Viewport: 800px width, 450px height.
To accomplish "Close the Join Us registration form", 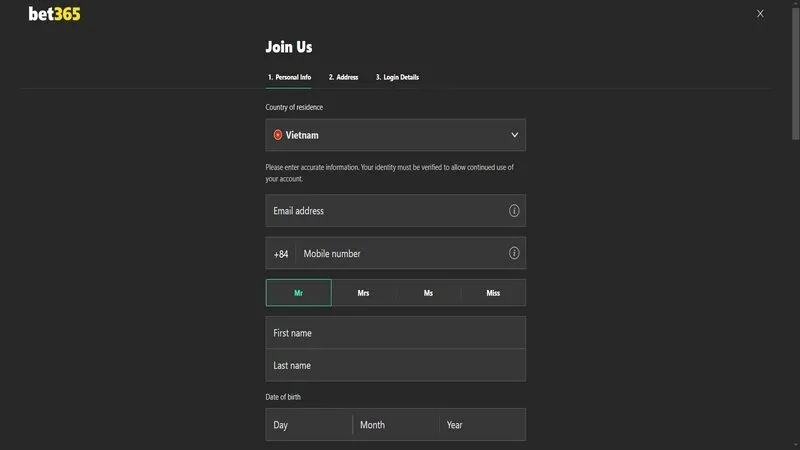I will 760,14.
